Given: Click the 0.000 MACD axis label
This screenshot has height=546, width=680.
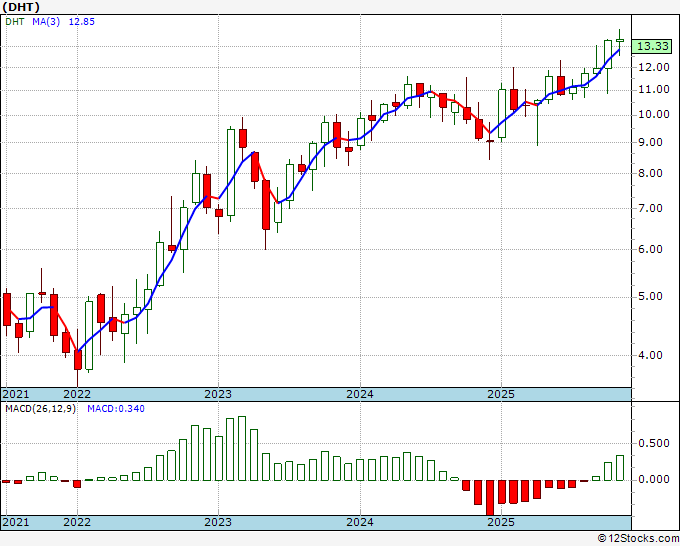Looking at the screenshot, I should click(654, 479).
